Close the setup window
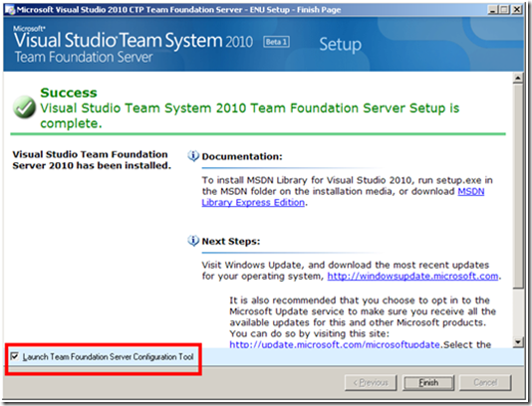Image resolution: width=532 pixels, height=406 pixels. pos(517,10)
